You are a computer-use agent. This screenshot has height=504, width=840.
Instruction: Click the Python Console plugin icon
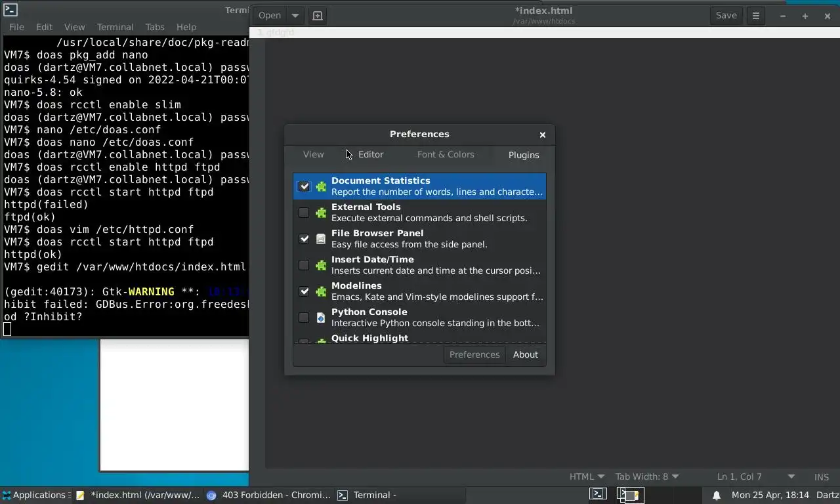click(x=321, y=318)
